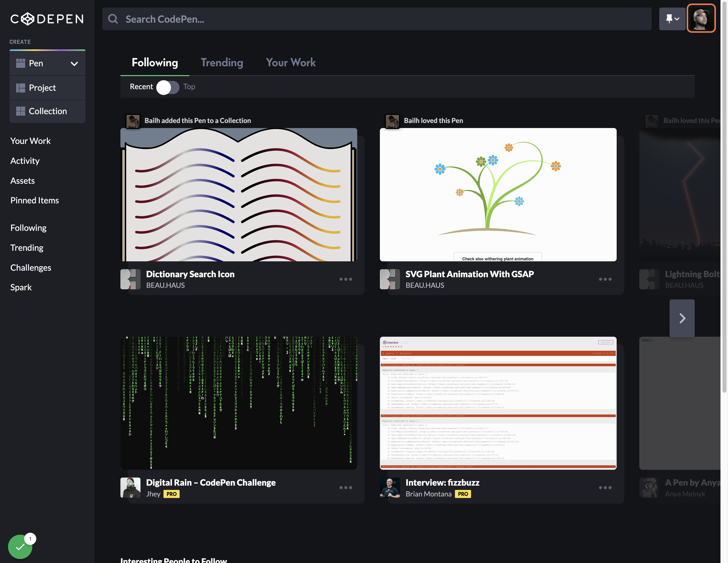Select the Top sorting label

[x=189, y=87]
